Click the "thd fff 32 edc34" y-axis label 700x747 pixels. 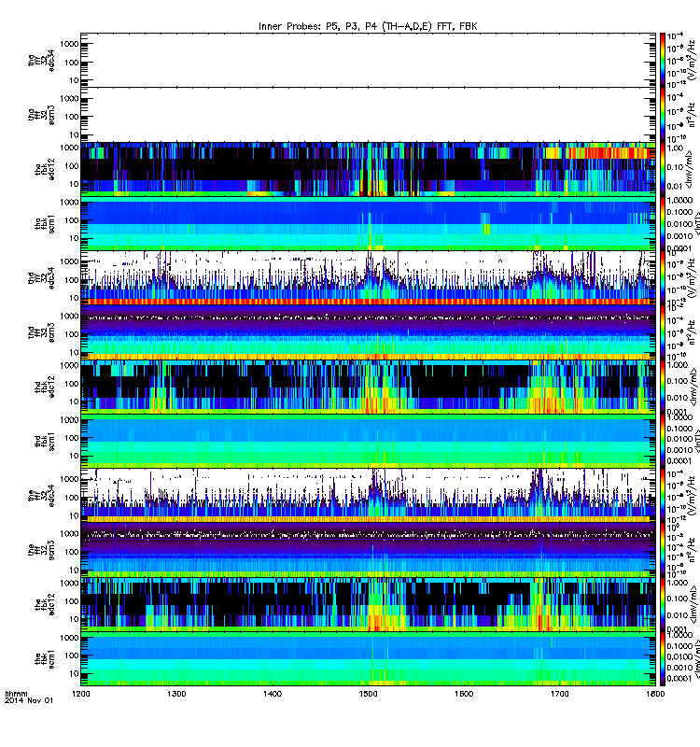tap(41, 277)
